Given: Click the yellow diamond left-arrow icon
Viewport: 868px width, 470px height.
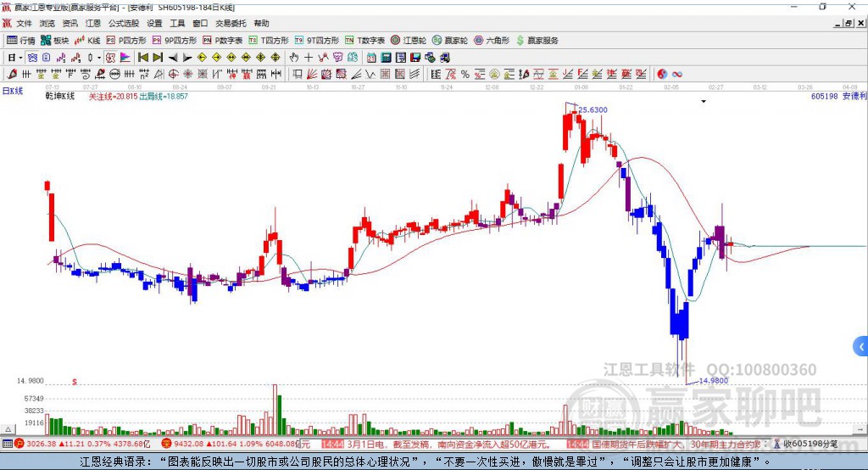Looking at the screenshot, I should (202, 57).
